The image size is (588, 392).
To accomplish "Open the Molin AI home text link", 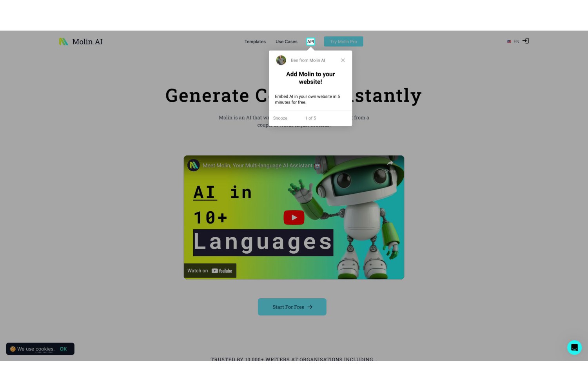I will coord(87,42).
